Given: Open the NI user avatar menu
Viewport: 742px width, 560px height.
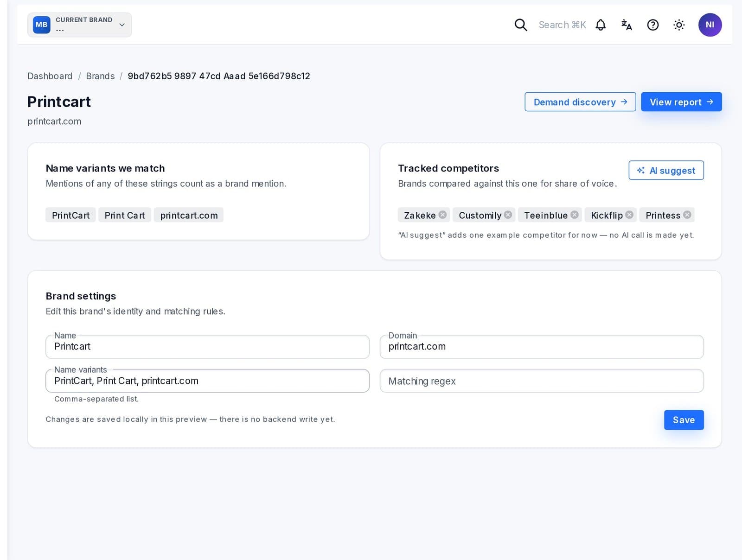Looking at the screenshot, I should click(x=710, y=25).
